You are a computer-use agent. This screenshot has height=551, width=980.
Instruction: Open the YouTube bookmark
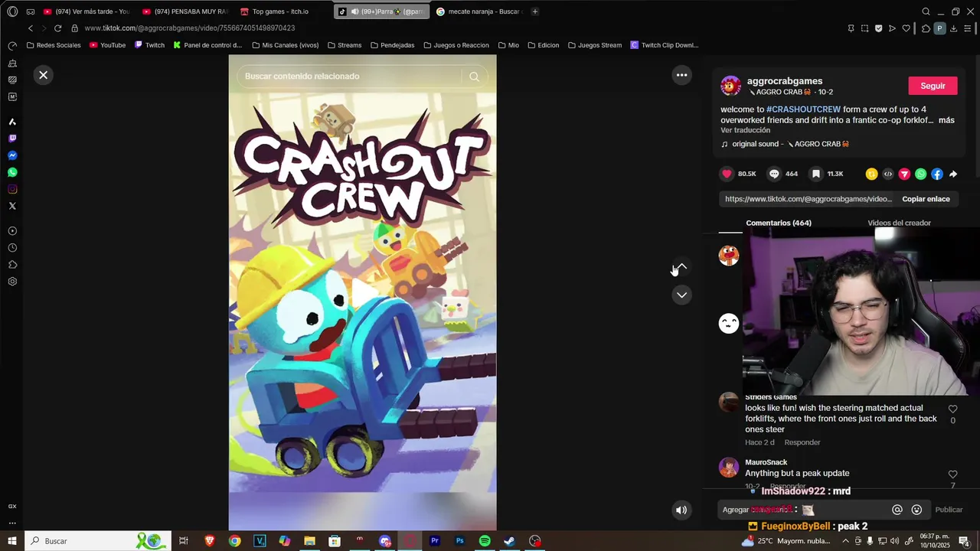pos(107,45)
